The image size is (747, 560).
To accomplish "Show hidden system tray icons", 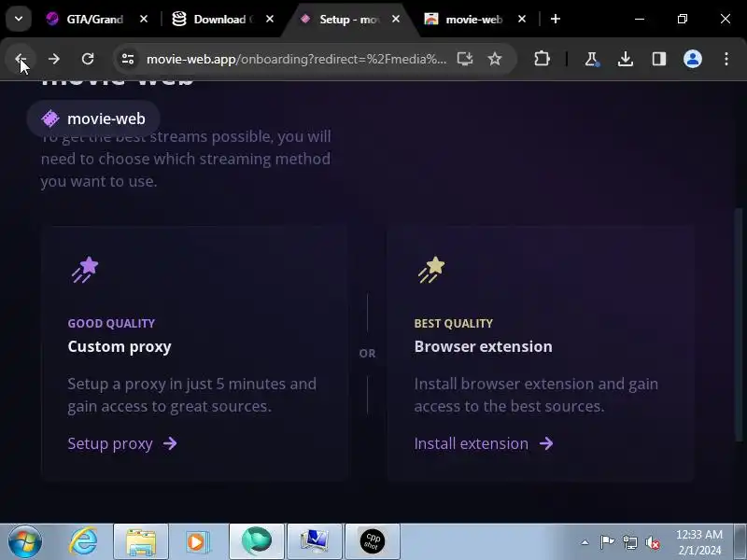I will [x=585, y=542].
